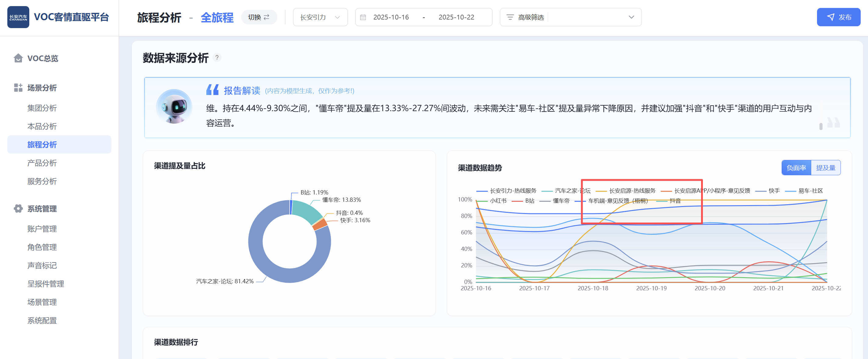Go to 服务分析 menu item

coord(42,181)
